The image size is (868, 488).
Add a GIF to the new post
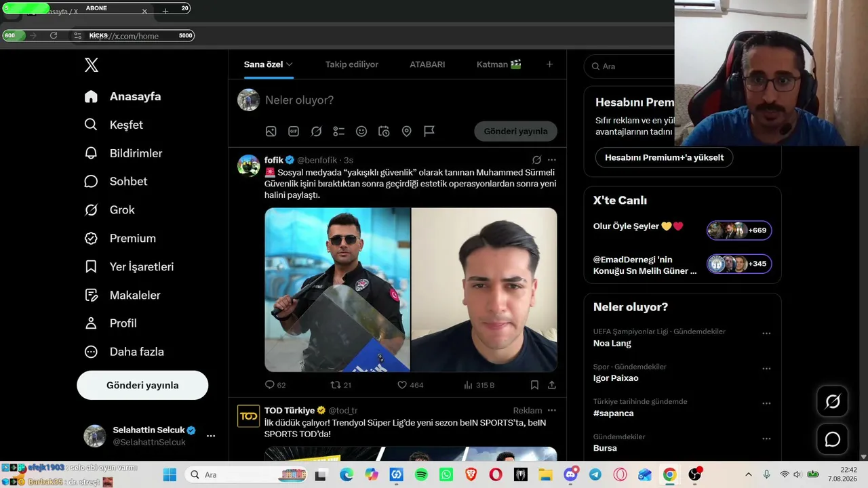pos(294,131)
